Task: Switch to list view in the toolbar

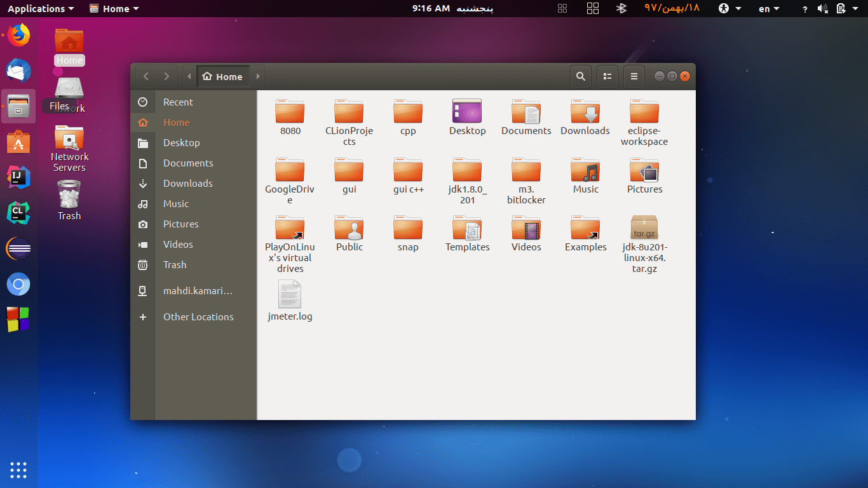Action: (607, 76)
